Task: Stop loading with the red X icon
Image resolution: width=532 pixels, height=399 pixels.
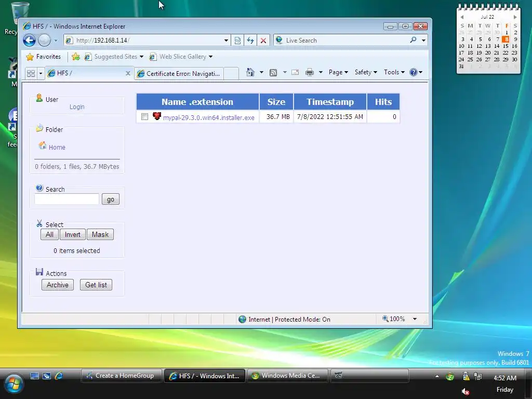Action: click(263, 41)
